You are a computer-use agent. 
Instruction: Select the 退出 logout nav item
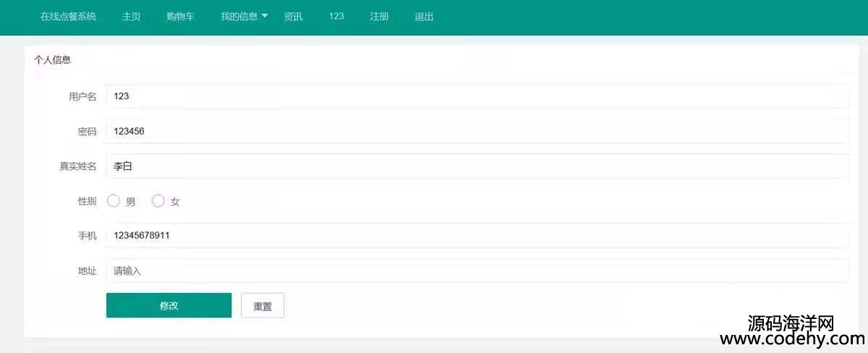click(x=425, y=17)
